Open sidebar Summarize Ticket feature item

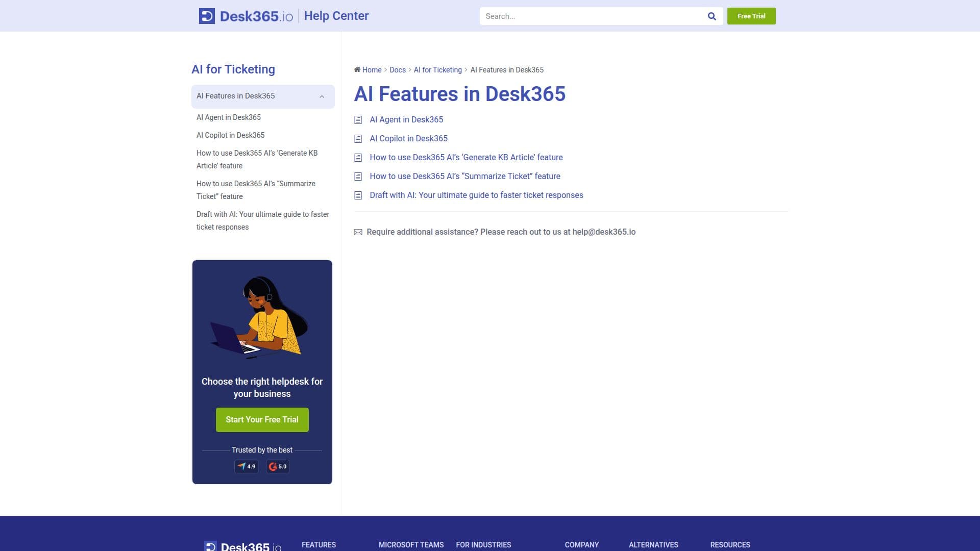tap(256, 190)
